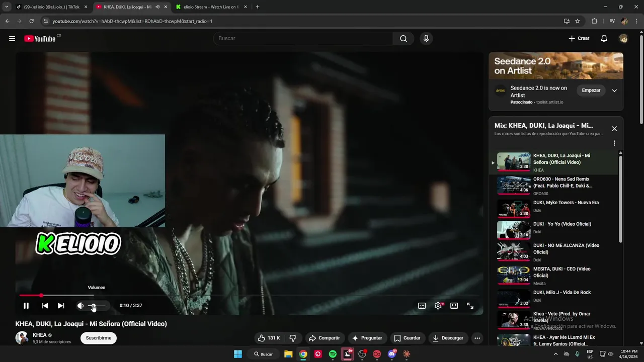Click the Compartir button
The height and width of the screenshot is (362, 644).
(325, 338)
